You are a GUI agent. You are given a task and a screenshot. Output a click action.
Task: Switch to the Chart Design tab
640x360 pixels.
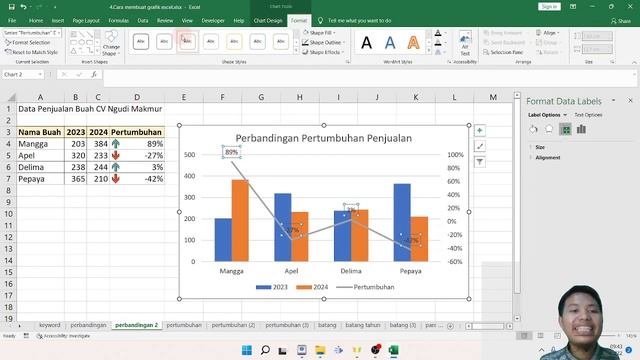(268, 20)
